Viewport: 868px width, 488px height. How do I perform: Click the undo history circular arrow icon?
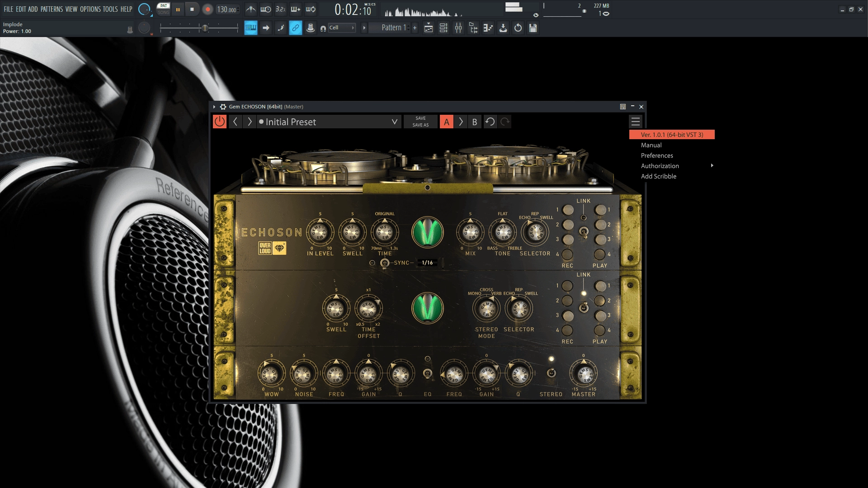tap(518, 28)
